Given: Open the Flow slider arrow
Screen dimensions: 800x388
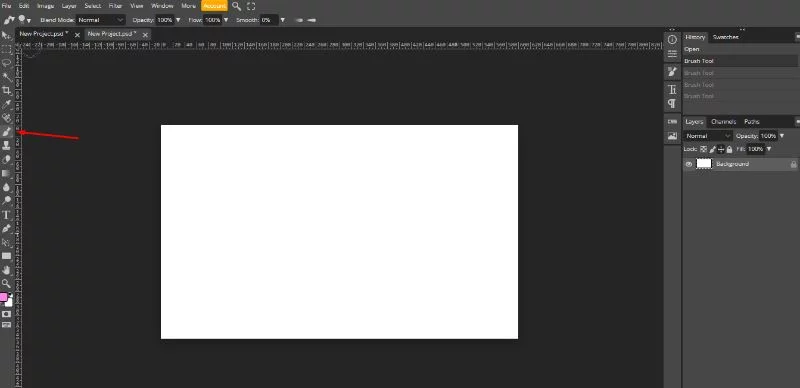Looking at the screenshot, I should click(x=226, y=20).
